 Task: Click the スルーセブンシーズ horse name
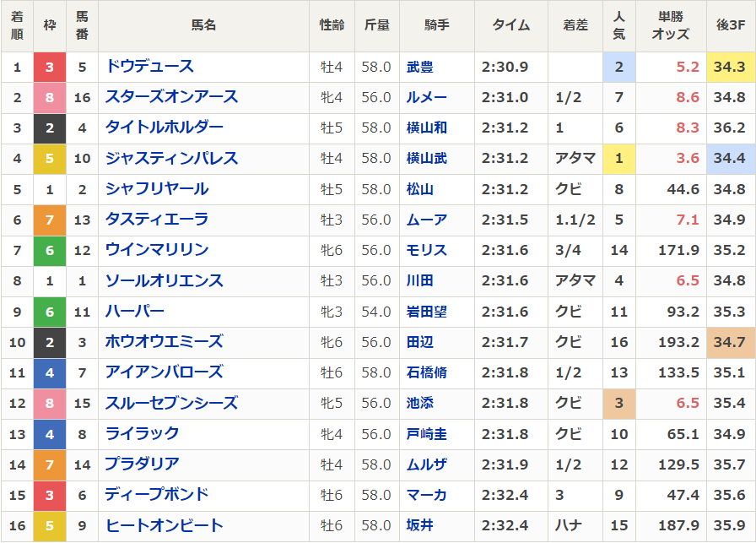(171, 403)
